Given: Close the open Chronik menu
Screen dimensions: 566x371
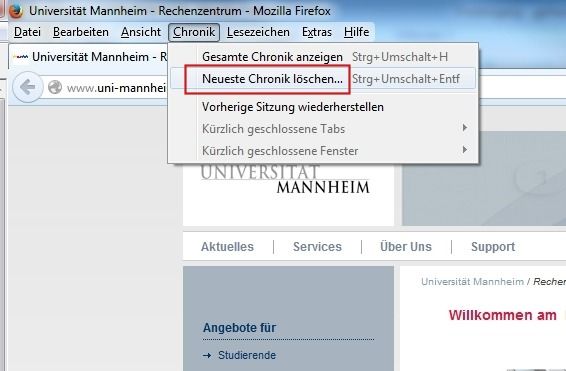Looking at the screenshot, I should click(x=194, y=32).
